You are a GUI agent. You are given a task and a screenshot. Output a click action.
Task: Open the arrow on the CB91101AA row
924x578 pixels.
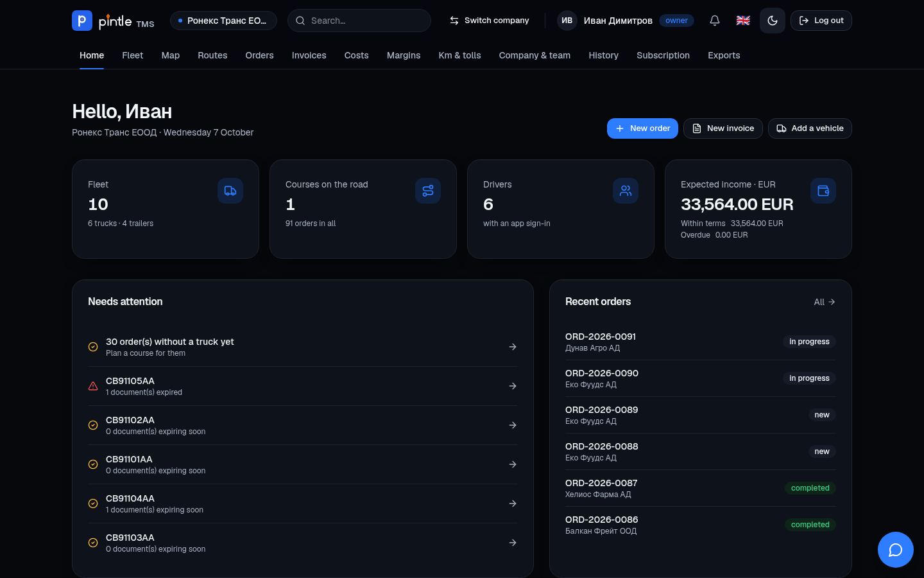pos(513,464)
